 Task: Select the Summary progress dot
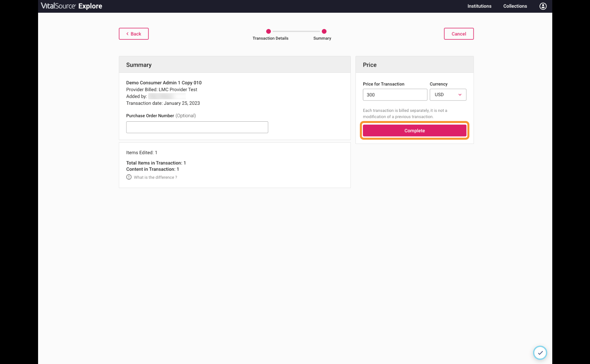324,31
